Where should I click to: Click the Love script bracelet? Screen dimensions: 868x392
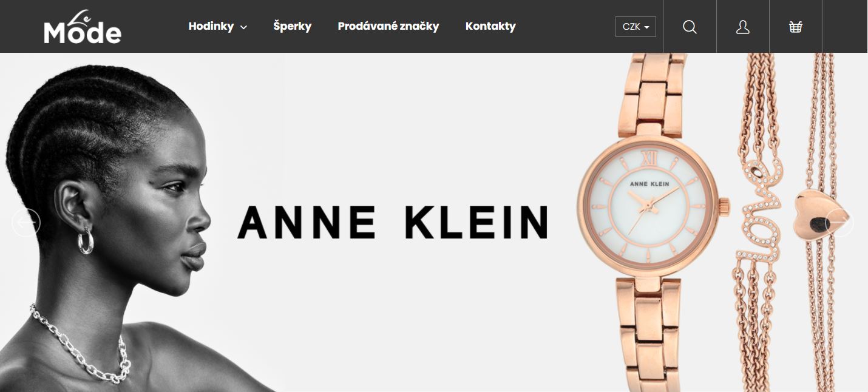pos(759,209)
